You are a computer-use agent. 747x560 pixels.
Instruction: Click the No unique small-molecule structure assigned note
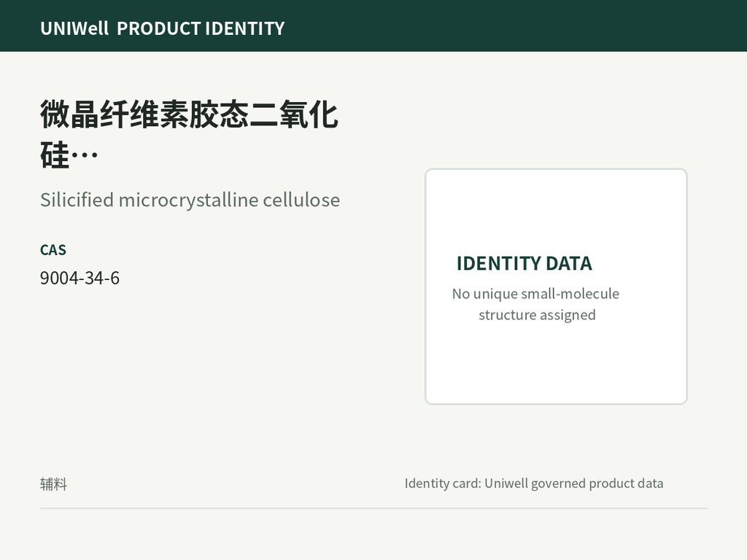point(536,304)
